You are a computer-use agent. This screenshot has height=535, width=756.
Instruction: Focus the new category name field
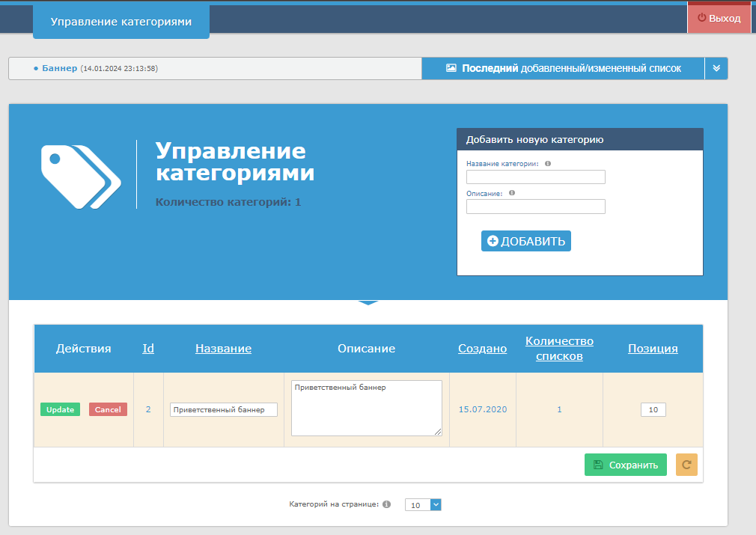pos(535,177)
